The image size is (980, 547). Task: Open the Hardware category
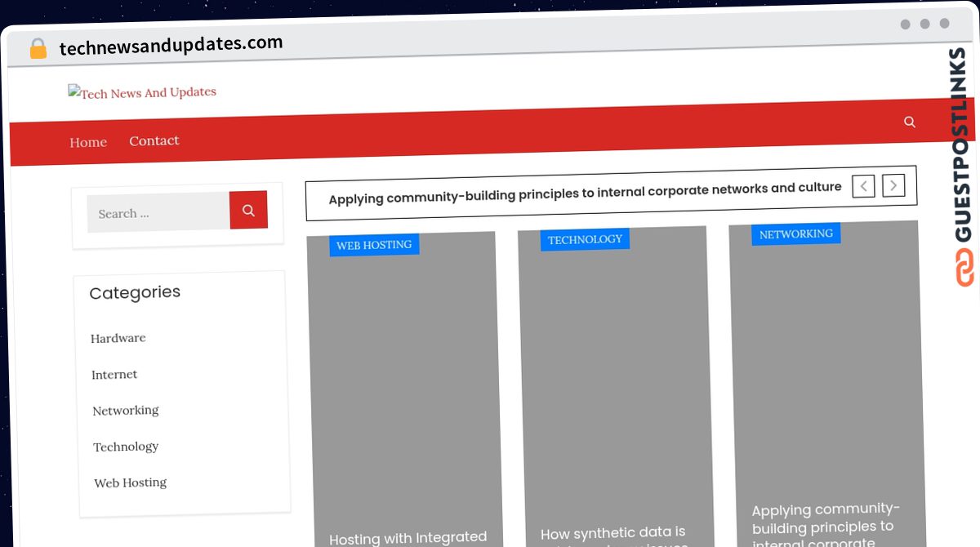(118, 338)
